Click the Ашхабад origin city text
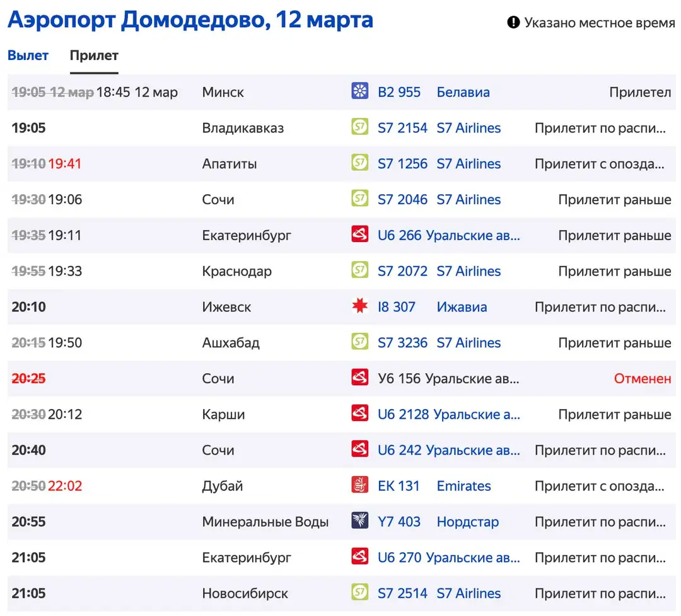Image resolution: width=681 pixels, height=616 pixels. [x=231, y=343]
